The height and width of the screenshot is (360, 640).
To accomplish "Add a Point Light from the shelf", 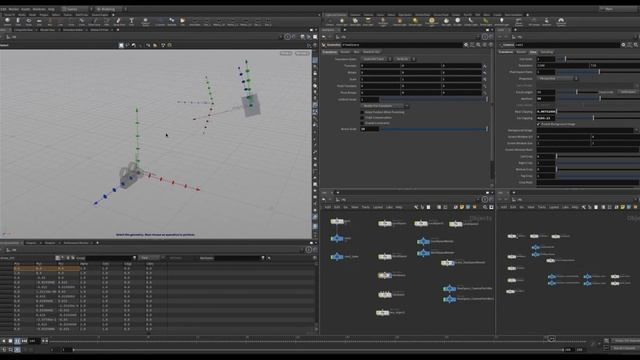I will tap(342, 21).
